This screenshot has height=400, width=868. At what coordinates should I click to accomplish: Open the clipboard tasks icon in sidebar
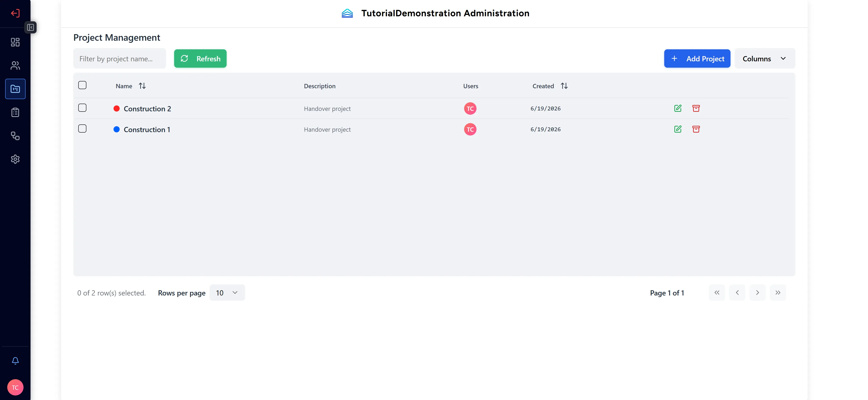15,112
